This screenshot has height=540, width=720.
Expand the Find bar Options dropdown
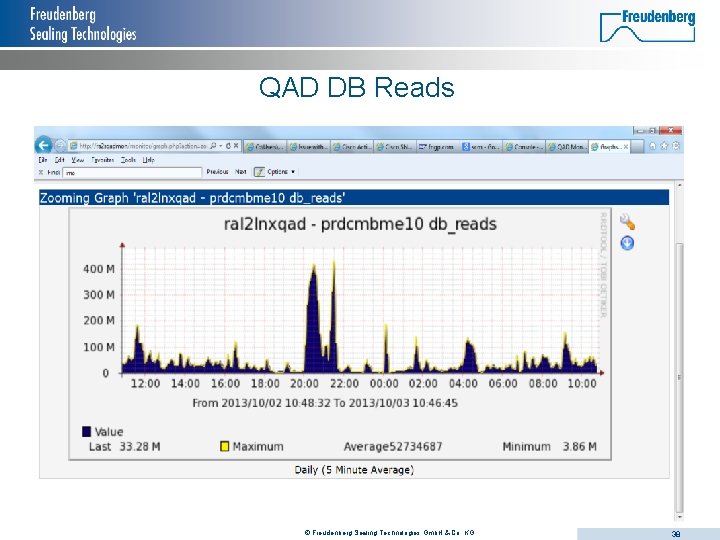coord(281,172)
